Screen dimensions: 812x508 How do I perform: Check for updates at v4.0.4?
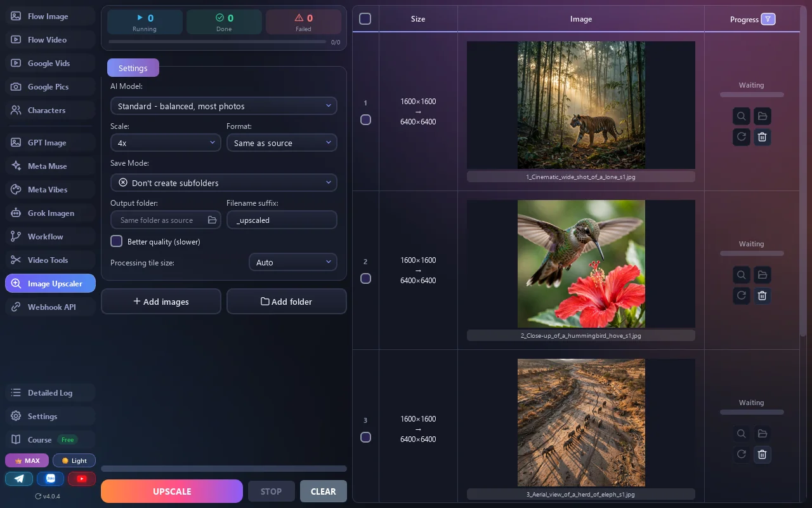coord(48,496)
